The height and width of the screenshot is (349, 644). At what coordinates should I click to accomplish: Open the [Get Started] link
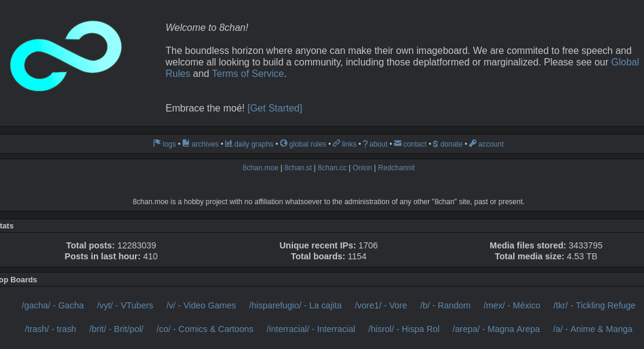(x=275, y=108)
